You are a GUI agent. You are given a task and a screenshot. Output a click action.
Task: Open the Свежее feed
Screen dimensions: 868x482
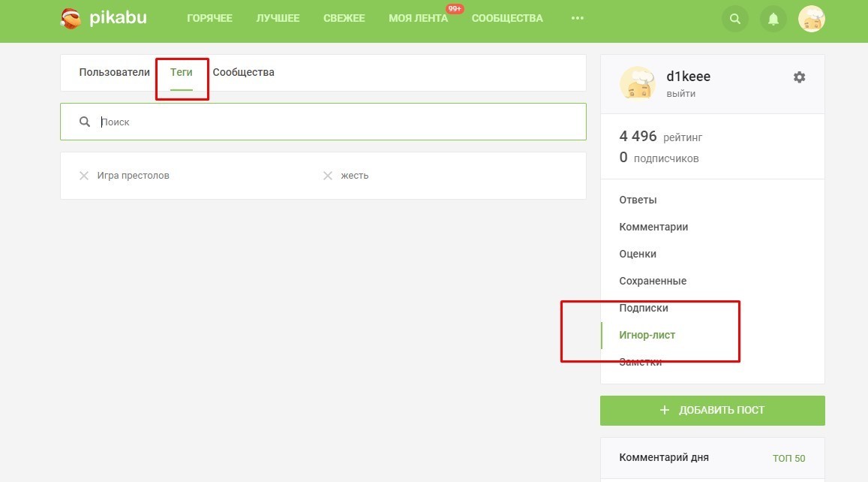point(344,18)
